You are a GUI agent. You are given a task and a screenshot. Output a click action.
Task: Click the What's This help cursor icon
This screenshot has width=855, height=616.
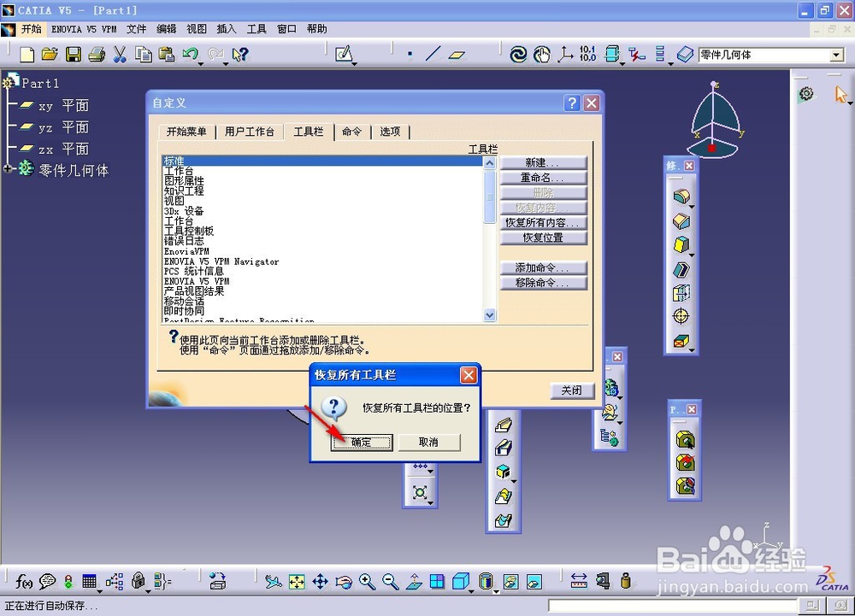240,55
